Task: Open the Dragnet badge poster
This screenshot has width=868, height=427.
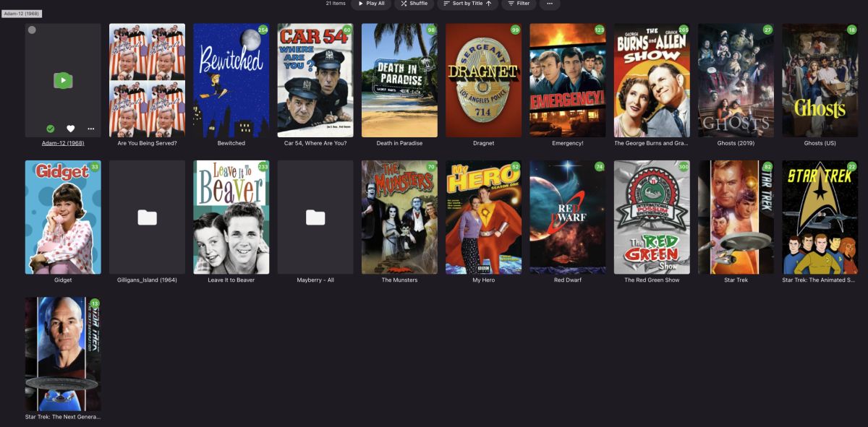Action: [483, 80]
